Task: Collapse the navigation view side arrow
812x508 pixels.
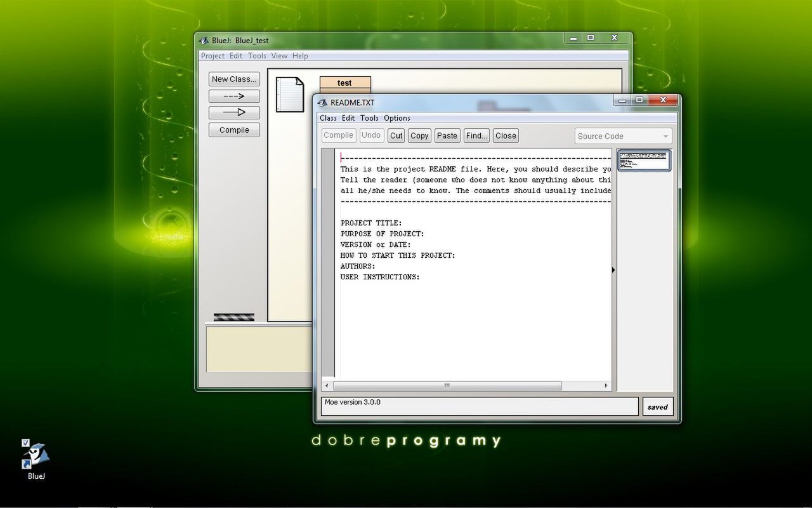Action: (613, 270)
